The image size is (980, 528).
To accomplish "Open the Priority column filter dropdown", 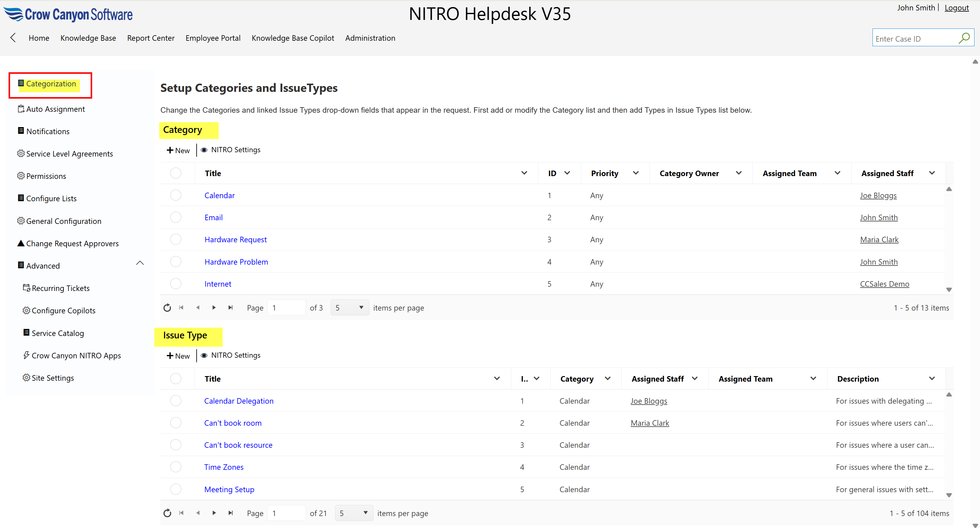I will (x=636, y=173).
